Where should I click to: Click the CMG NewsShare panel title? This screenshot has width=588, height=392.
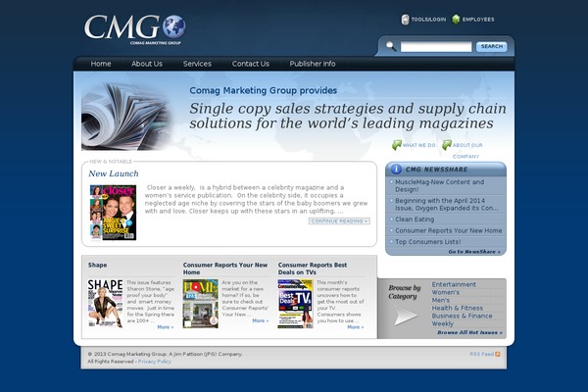pos(436,170)
